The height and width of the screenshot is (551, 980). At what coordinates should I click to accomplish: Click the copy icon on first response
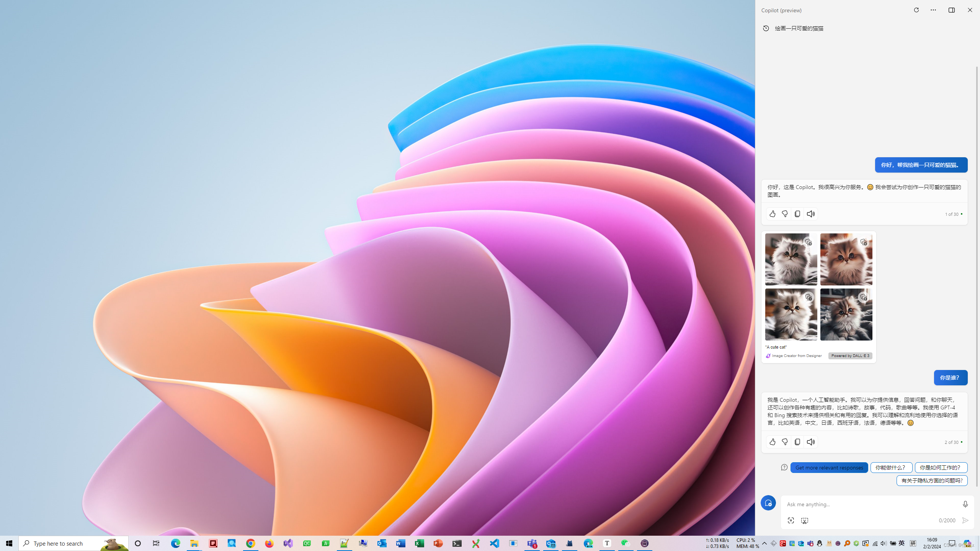(798, 214)
